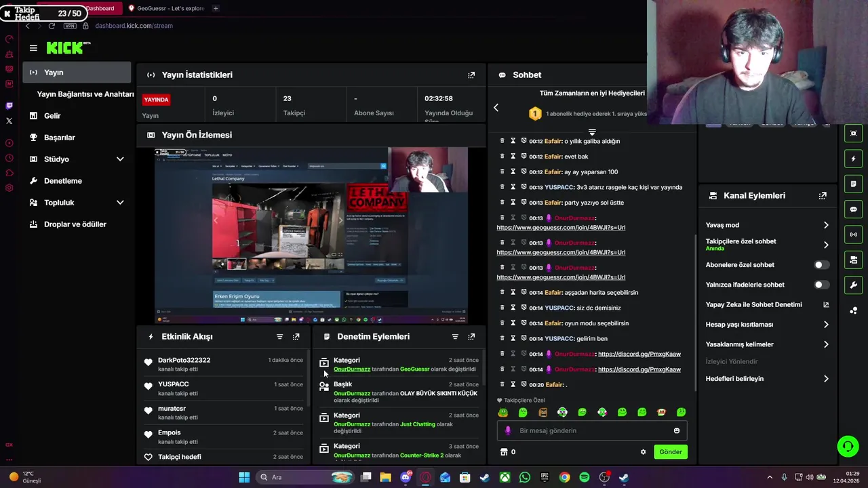The height and width of the screenshot is (488, 868).
Task: Click the lightning bolt icon in right sidebar
Action: click(854, 159)
